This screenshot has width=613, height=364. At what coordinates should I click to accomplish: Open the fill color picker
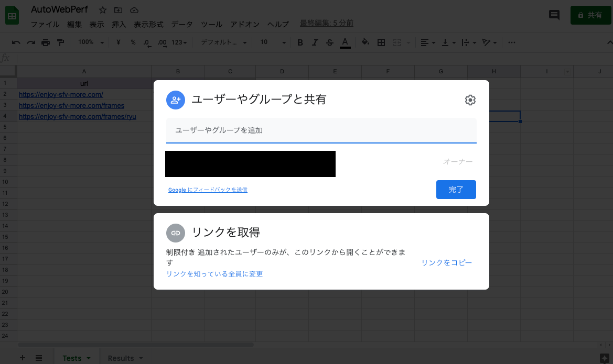point(365,42)
